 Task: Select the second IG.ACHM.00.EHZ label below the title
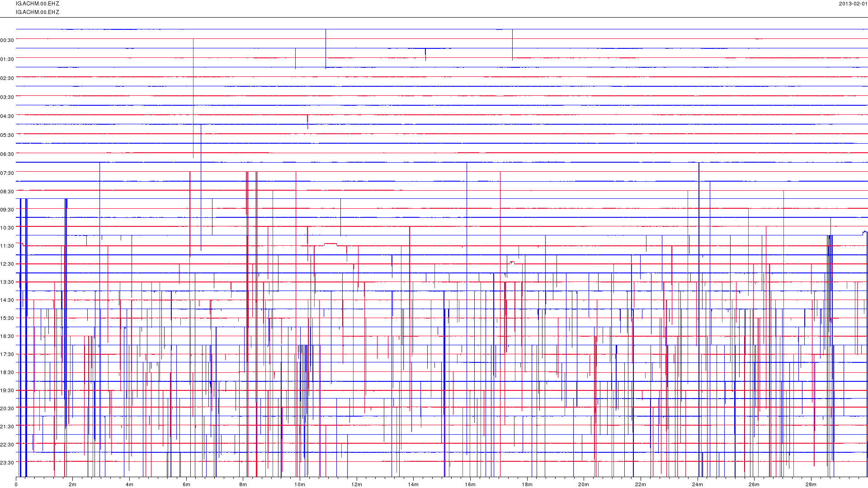[38, 12]
